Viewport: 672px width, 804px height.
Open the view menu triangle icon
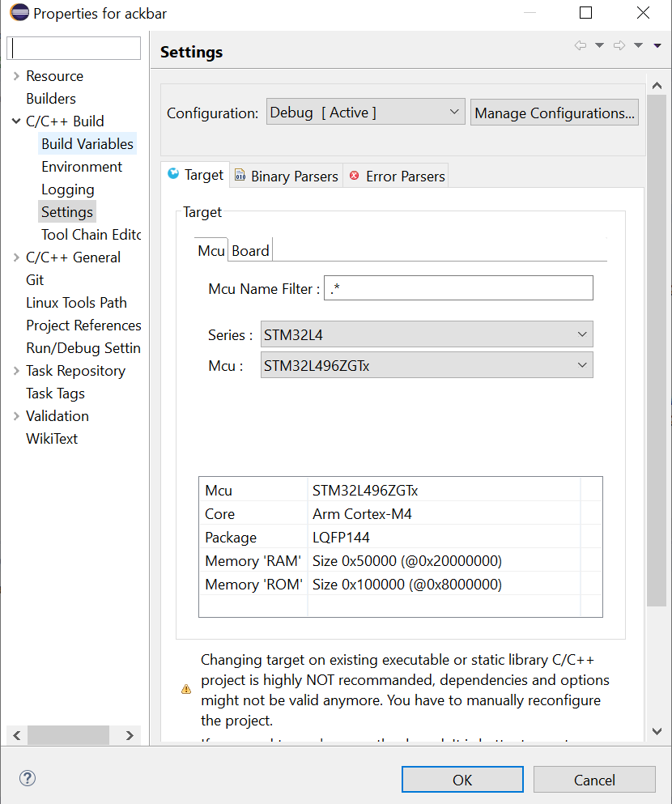(x=657, y=46)
